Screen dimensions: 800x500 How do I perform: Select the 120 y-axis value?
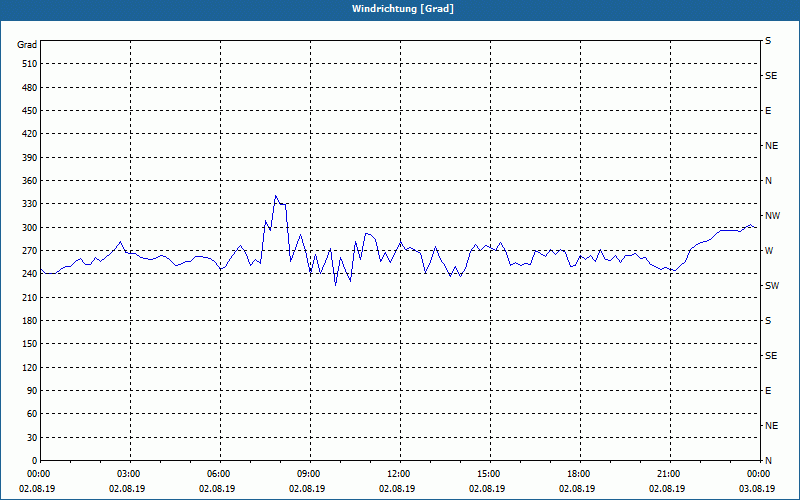(29, 367)
